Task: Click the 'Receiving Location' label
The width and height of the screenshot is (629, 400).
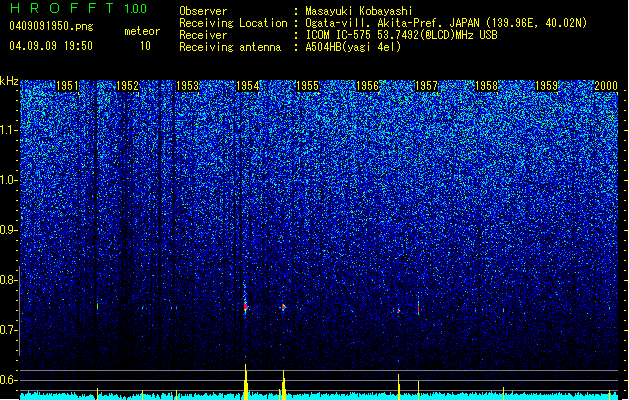Action: click(x=233, y=23)
